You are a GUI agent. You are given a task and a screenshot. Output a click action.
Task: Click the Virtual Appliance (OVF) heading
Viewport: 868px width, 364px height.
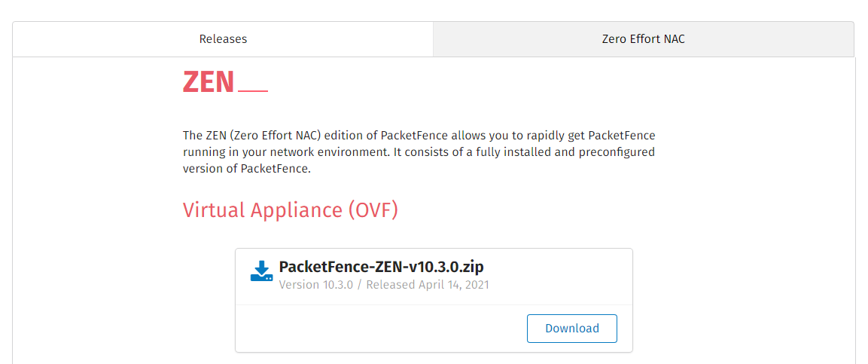pos(291,210)
